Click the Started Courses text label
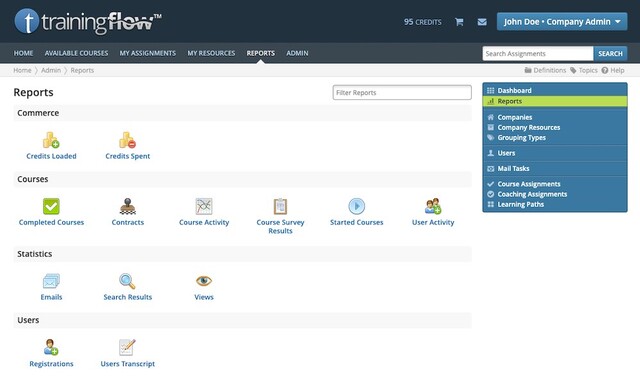640x384 pixels. (x=357, y=222)
